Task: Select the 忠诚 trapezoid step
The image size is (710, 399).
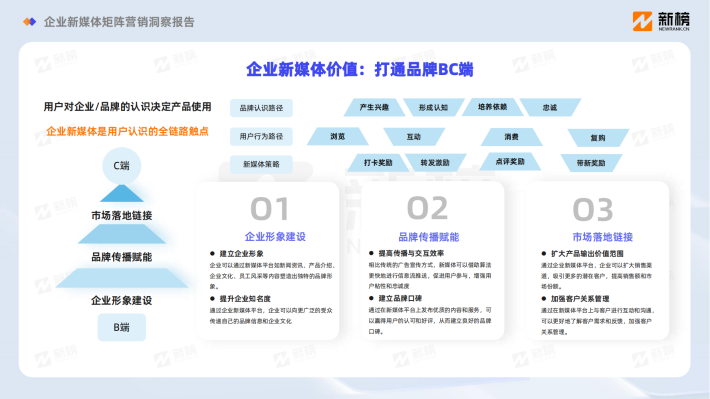Action: tap(550, 107)
